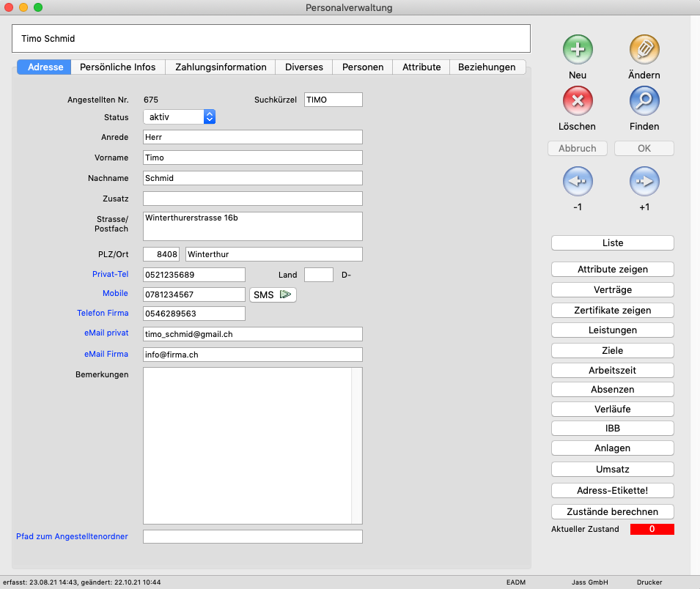The height and width of the screenshot is (589, 700).
Task: Click the red Aktueller Zustand indicator
Action: [652, 529]
